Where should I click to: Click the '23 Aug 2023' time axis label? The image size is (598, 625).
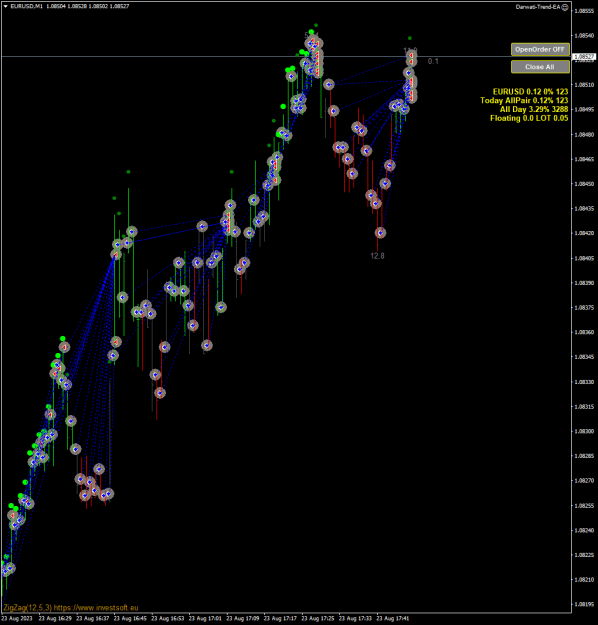click(x=17, y=619)
